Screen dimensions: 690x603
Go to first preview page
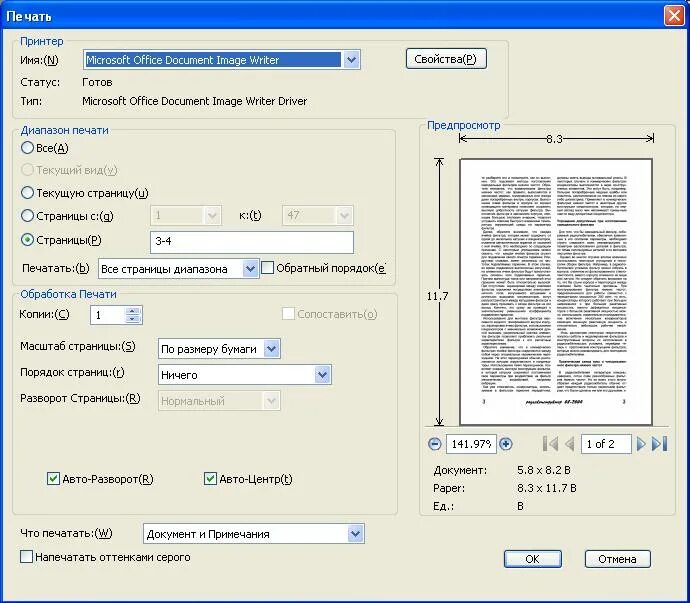tap(550, 444)
